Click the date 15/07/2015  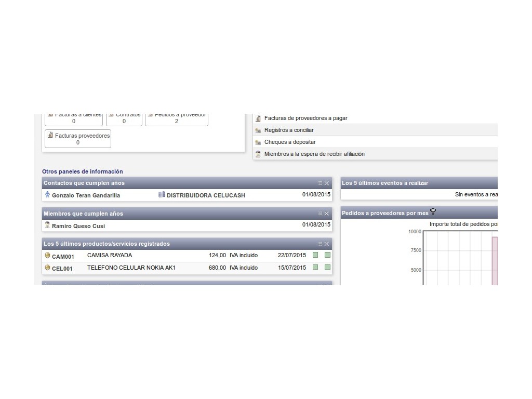pyautogui.click(x=292, y=268)
